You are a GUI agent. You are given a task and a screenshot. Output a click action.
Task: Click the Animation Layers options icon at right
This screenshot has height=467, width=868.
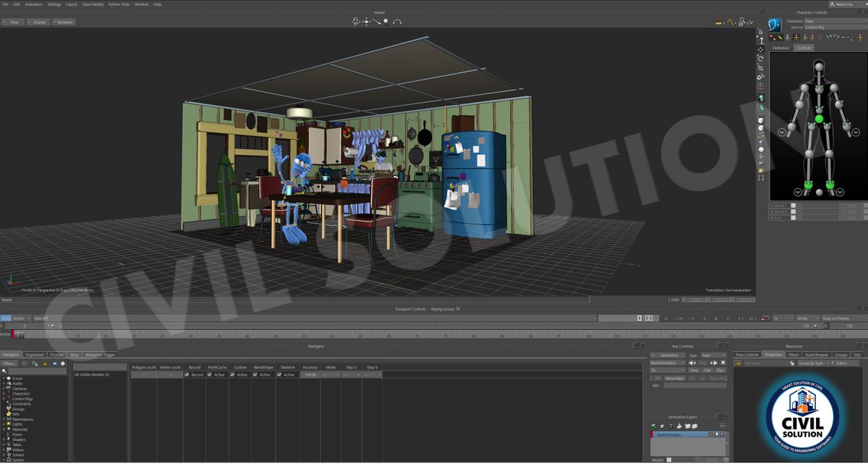723,426
